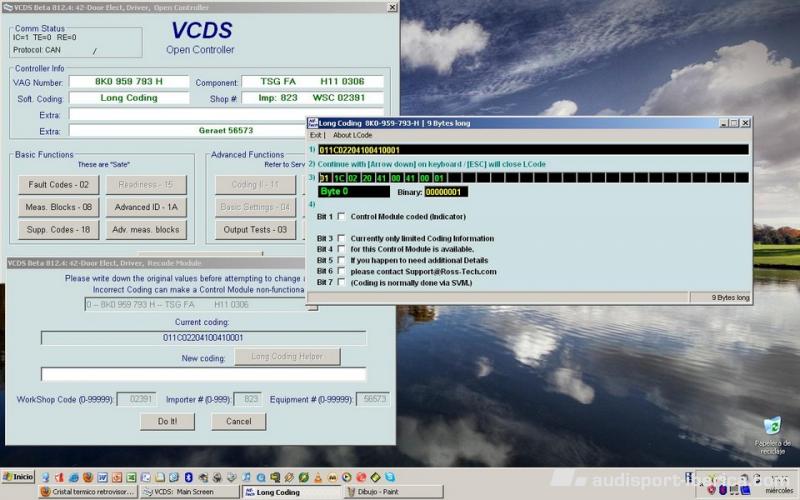This screenshot has height=500, width=800.
Task: Select byte cell 1C in the byte row
Action: tap(339, 178)
